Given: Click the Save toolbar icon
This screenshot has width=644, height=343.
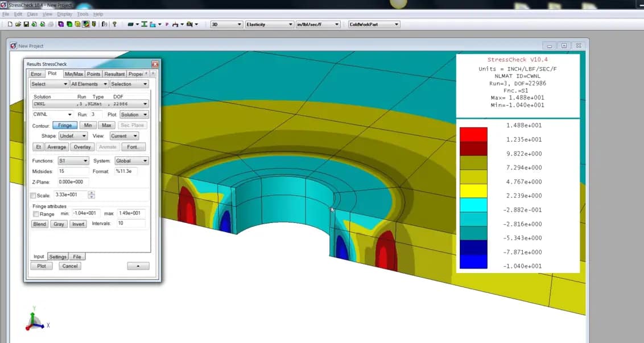Looking at the screenshot, I should (27, 24).
